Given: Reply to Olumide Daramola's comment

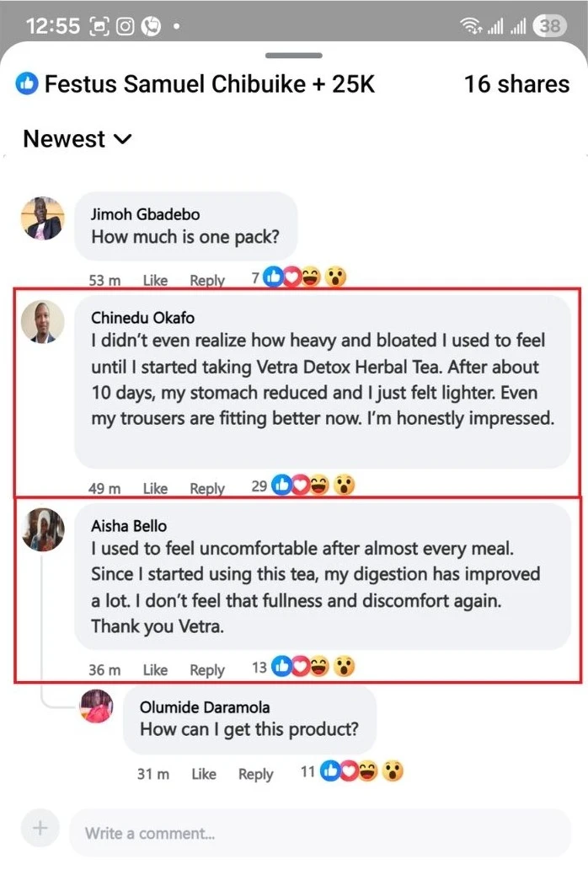Looking at the screenshot, I should [255, 774].
